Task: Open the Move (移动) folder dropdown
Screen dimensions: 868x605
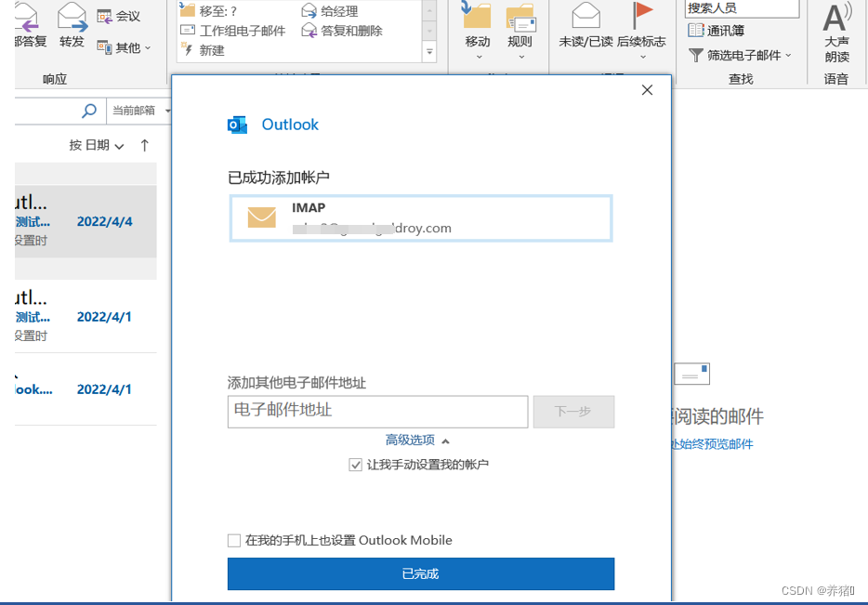Action: pos(478,31)
